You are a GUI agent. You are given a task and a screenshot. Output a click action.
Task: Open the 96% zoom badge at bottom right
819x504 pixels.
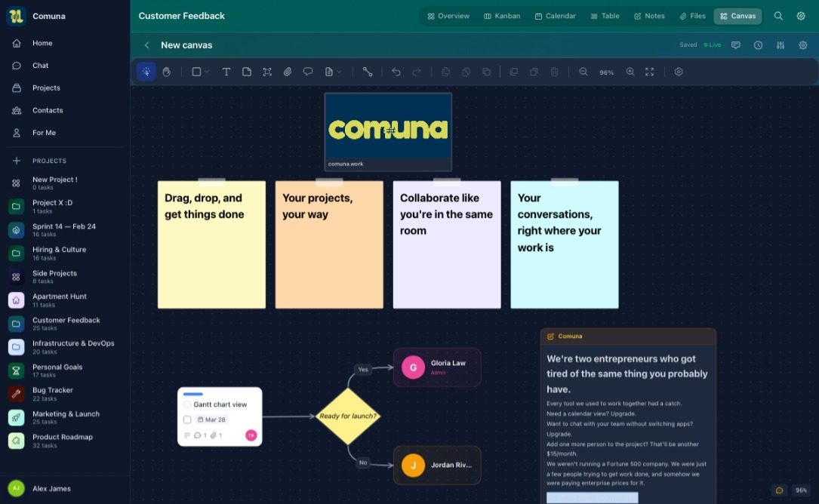pyautogui.click(x=801, y=490)
